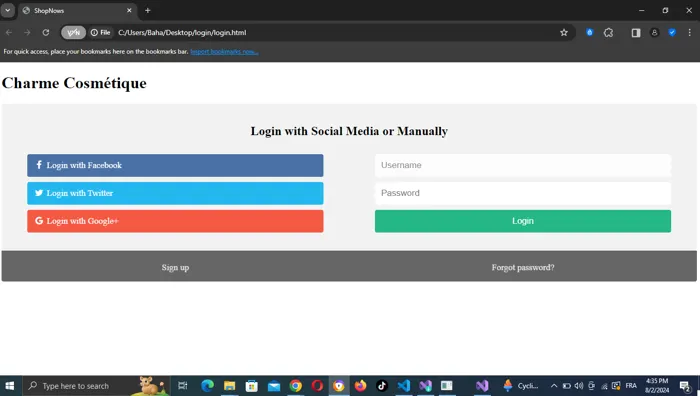This screenshot has height=396, width=700.
Task: Open the Windows Start menu
Action: coord(10,386)
